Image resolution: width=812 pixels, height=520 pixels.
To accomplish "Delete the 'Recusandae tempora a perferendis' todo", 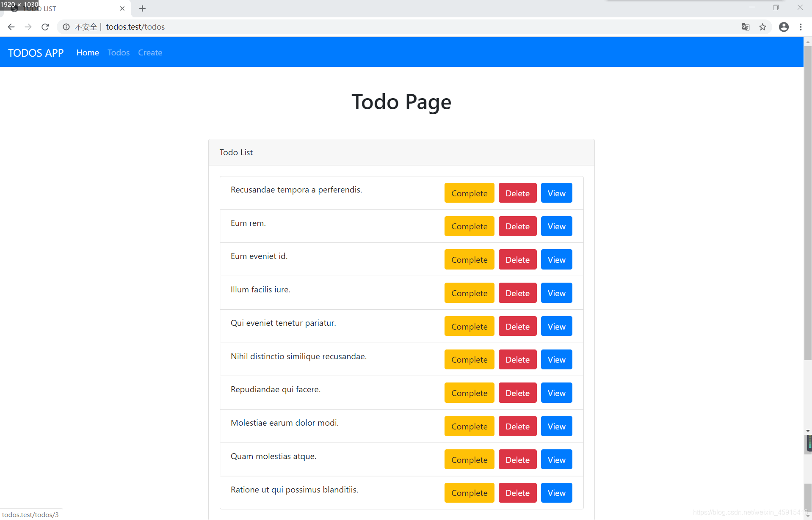I will click(x=517, y=193).
